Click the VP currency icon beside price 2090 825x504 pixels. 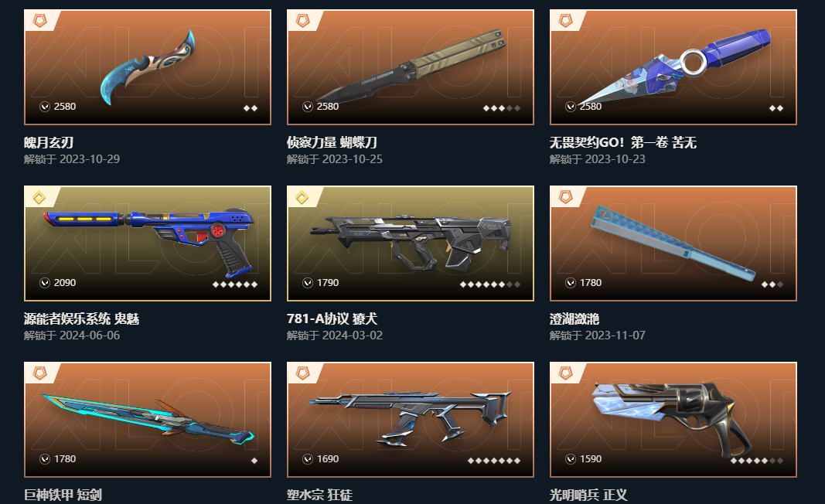click(45, 283)
